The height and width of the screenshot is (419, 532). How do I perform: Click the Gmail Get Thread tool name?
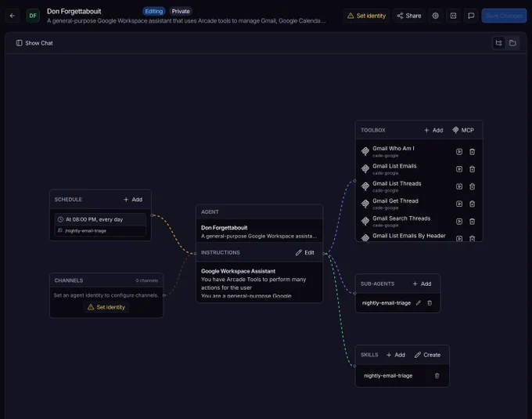(395, 200)
